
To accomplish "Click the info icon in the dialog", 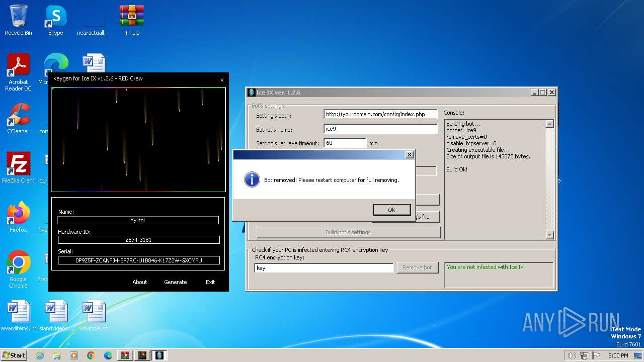I will pyautogui.click(x=252, y=179).
